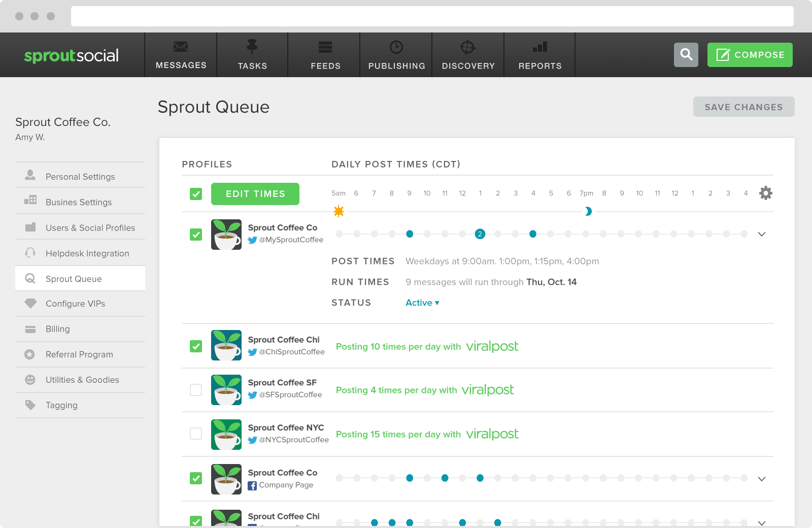
Task: Open the Active status dropdown
Action: point(422,303)
